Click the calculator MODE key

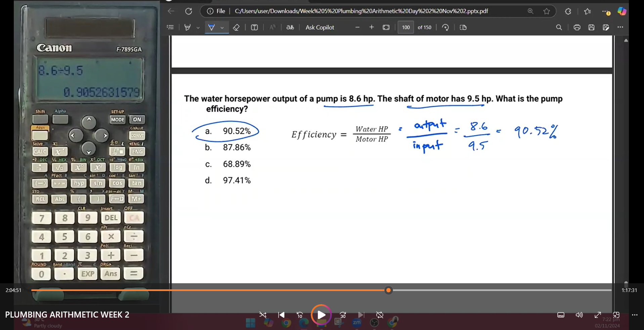(118, 119)
